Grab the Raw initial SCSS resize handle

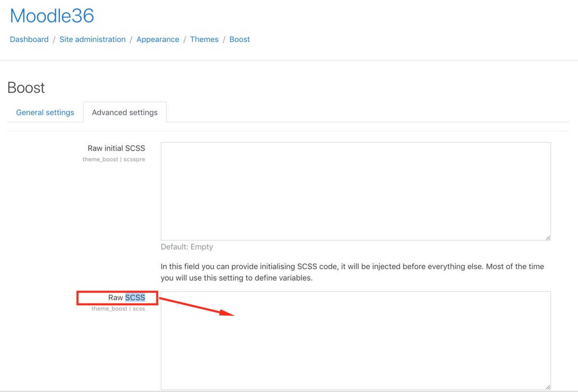(x=548, y=237)
